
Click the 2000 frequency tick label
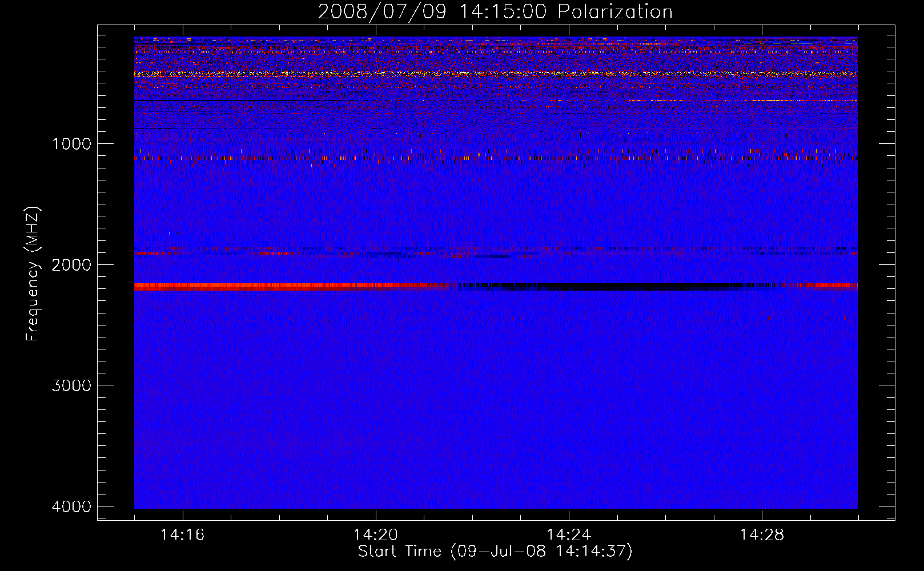point(71,264)
